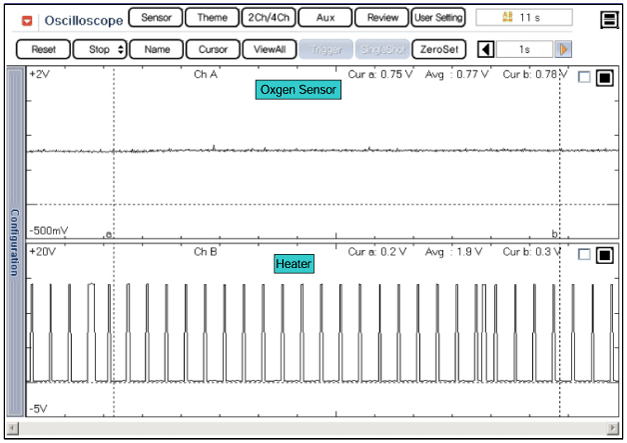Increase time base with orange right arrow
This screenshot has width=627, height=443.
(564, 49)
